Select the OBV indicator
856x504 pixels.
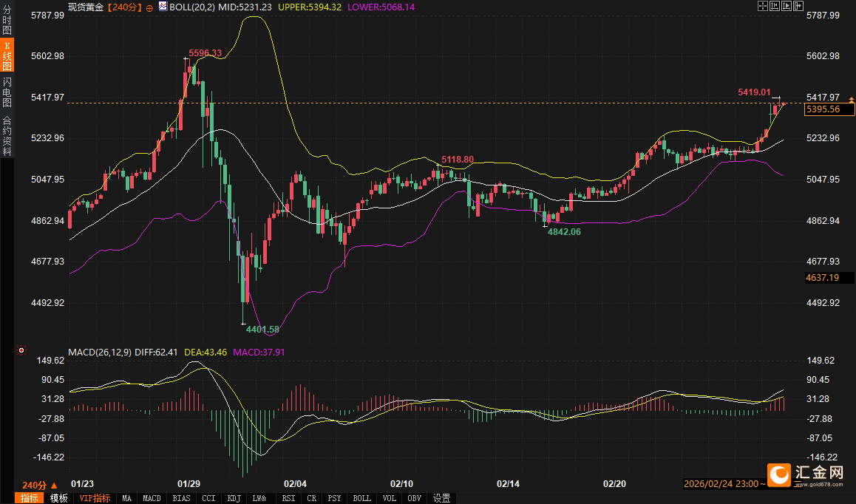pos(415,498)
